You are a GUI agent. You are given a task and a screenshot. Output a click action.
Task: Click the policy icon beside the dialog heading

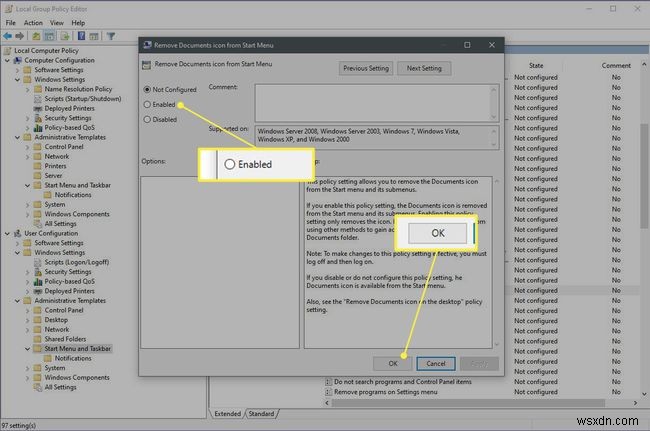pyautogui.click(x=146, y=64)
